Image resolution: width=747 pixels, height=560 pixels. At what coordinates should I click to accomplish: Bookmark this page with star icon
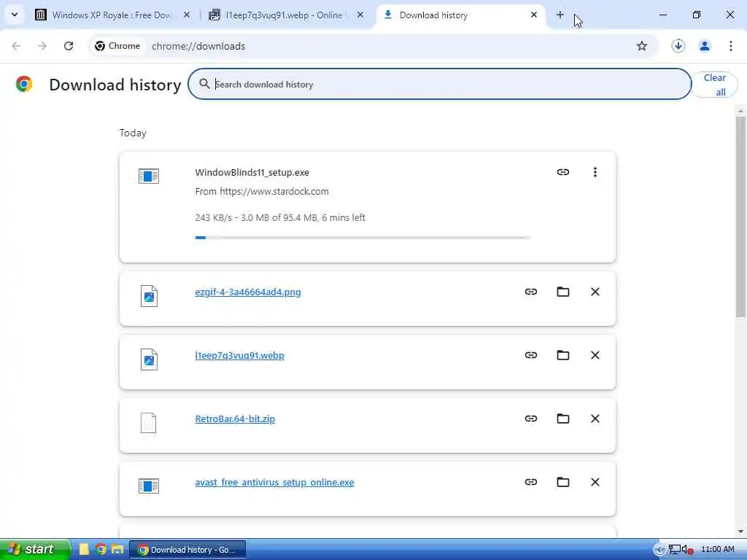(642, 46)
